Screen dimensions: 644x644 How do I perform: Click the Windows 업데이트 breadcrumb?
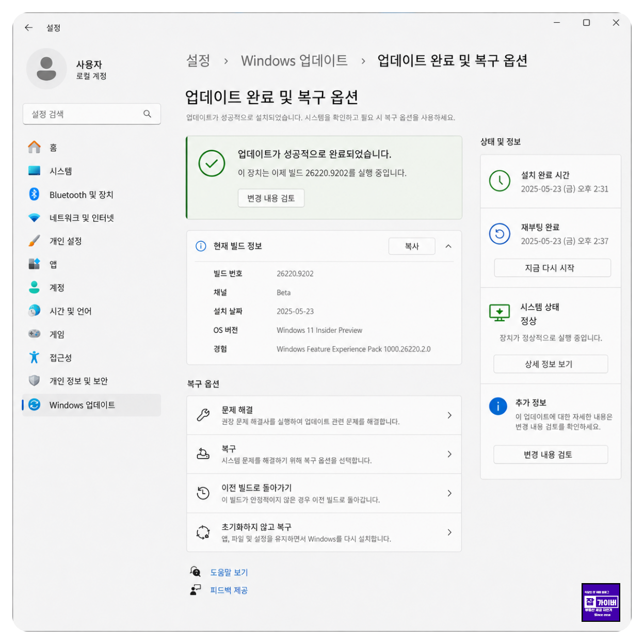tap(294, 61)
